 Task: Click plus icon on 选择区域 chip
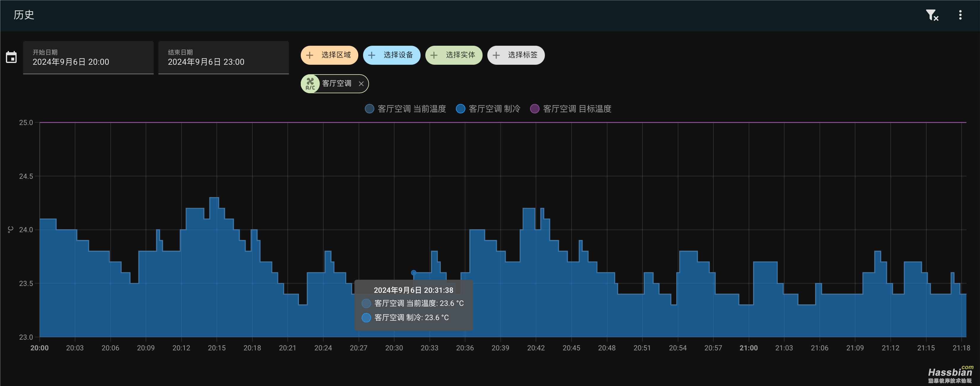(310, 55)
